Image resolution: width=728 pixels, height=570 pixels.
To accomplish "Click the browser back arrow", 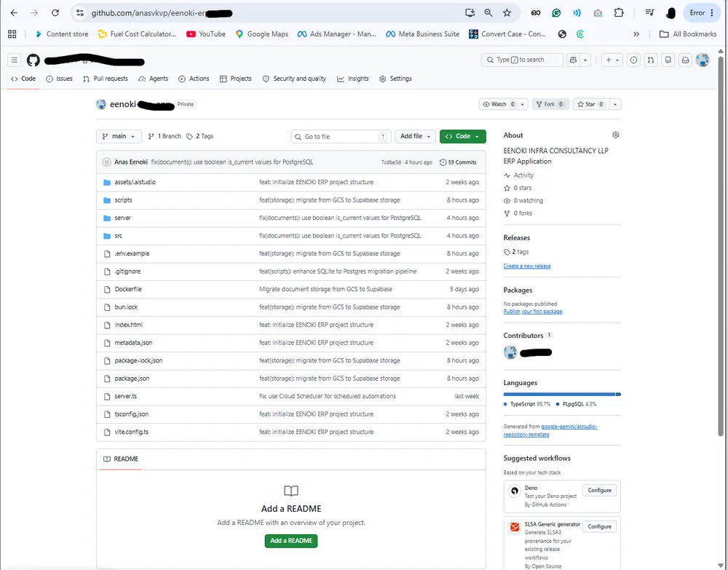I will pyautogui.click(x=14, y=13).
